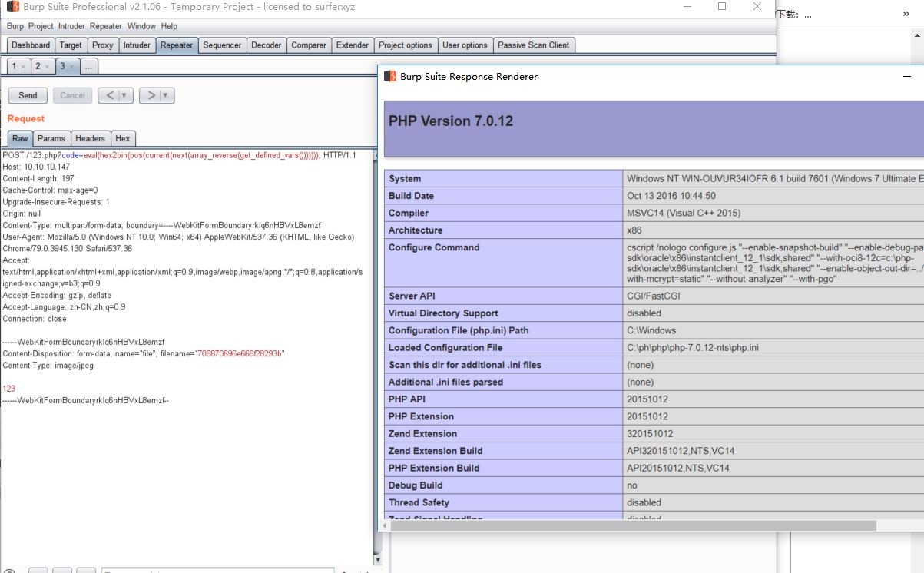Open the Help menu
Viewport: 924px width, 573px height.
[x=169, y=26]
